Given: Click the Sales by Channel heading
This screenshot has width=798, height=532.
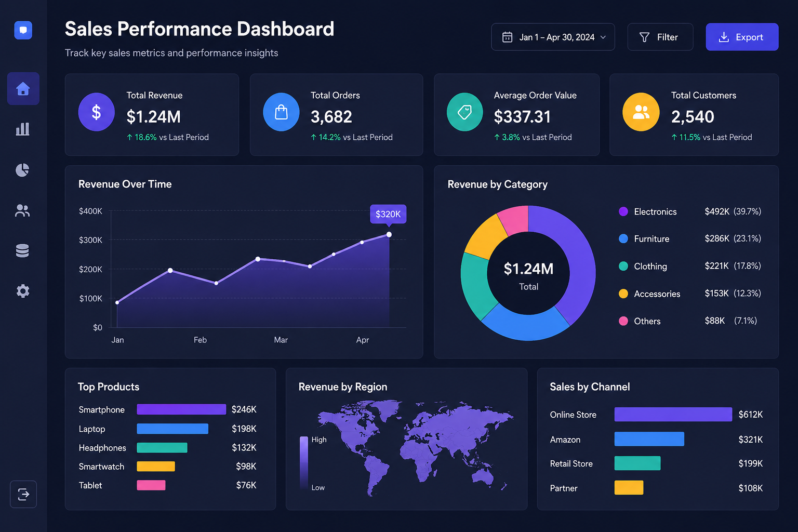Looking at the screenshot, I should click(590, 387).
